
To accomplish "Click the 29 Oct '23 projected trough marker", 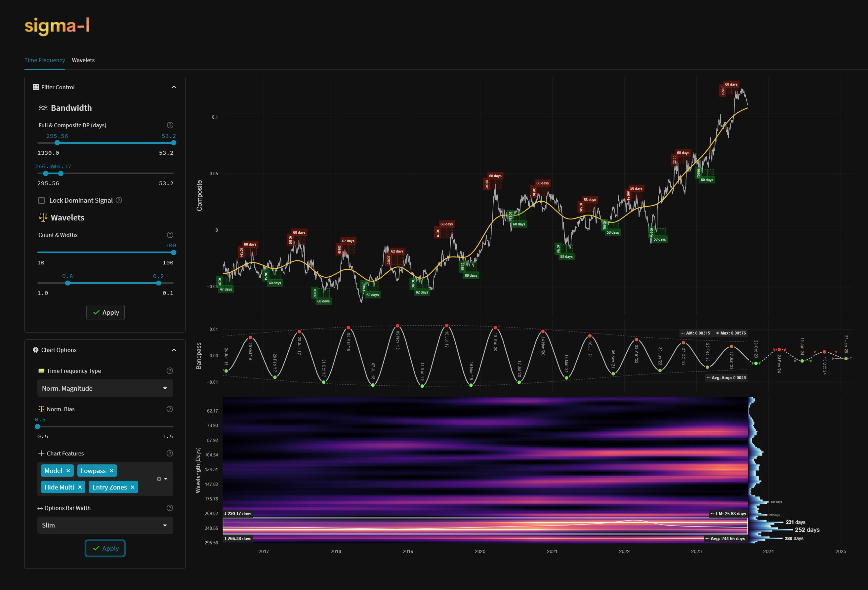I will [756, 363].
